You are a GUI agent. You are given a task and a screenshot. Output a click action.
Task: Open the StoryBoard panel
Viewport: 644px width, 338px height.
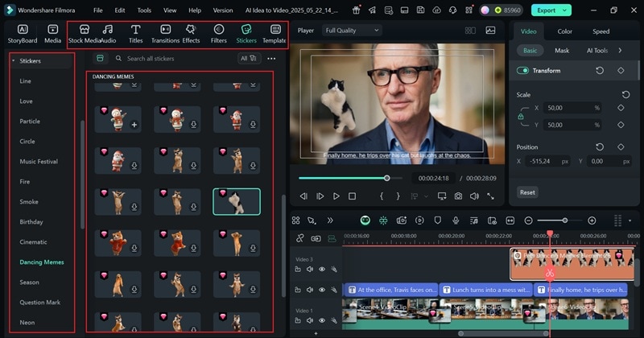pyautogui.click(x=23, y=34)
